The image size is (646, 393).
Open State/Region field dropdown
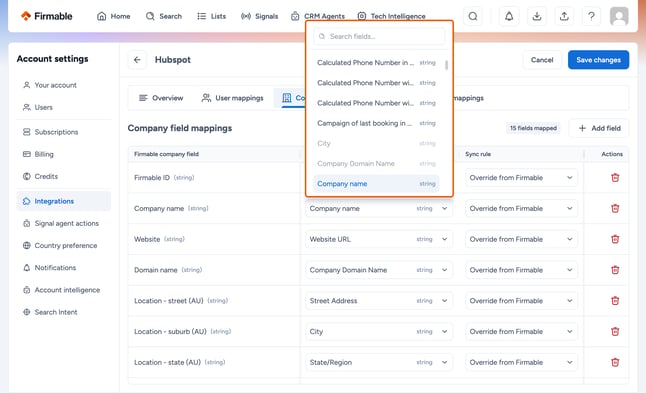pyautogui.click(x=379, y=362)
